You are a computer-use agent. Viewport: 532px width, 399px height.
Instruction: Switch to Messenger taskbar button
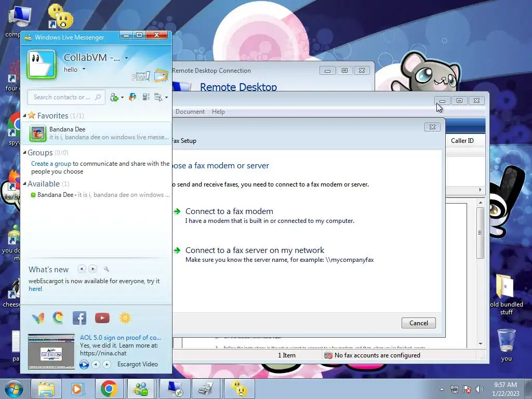tap(141, 389)
